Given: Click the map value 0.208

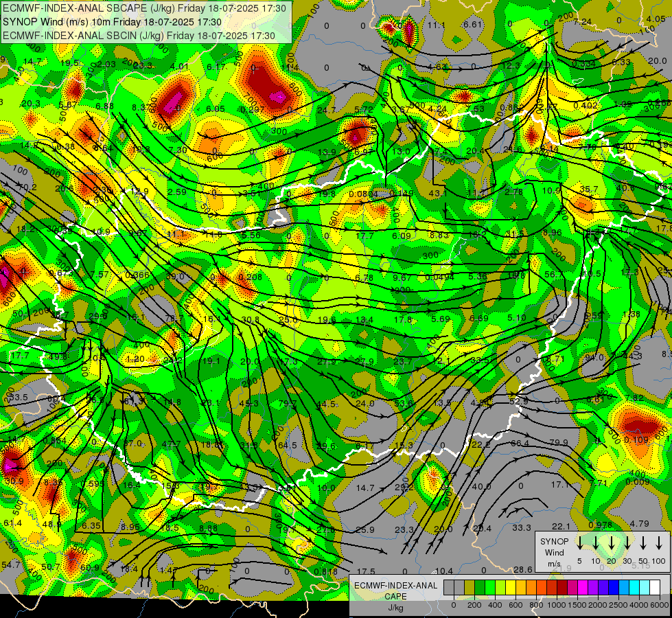Looking at the screenshot, I should (251, 277).
